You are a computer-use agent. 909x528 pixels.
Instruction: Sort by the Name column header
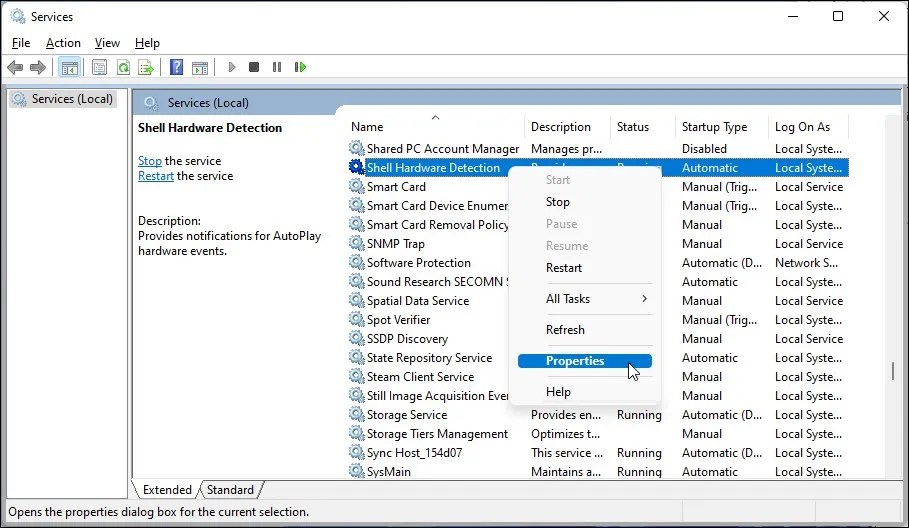(437, 126)
